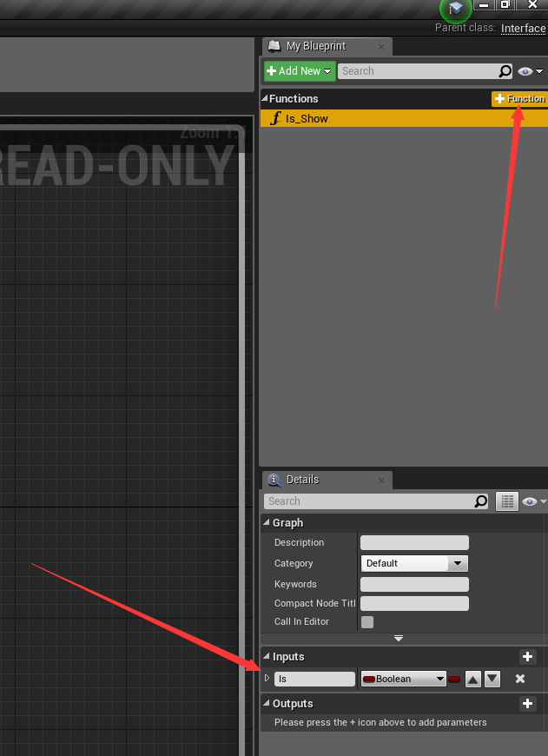Click the green tutorial graduation cap icon

pyautogui.click(x=455, y=10)
